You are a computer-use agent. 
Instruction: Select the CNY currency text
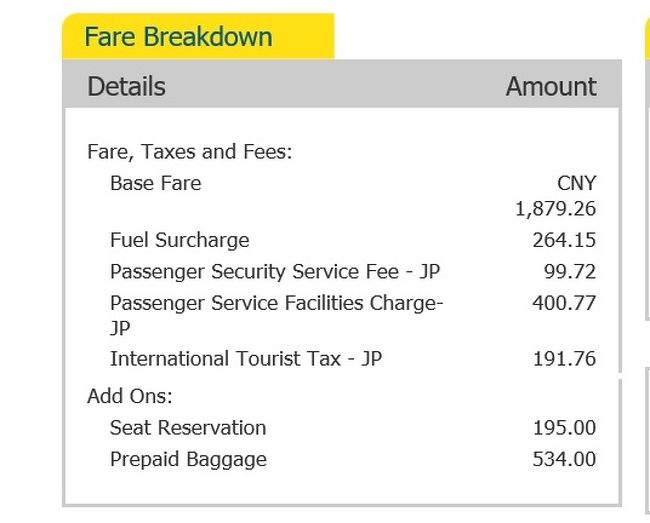pyautogui.click(x=577, y=183)
